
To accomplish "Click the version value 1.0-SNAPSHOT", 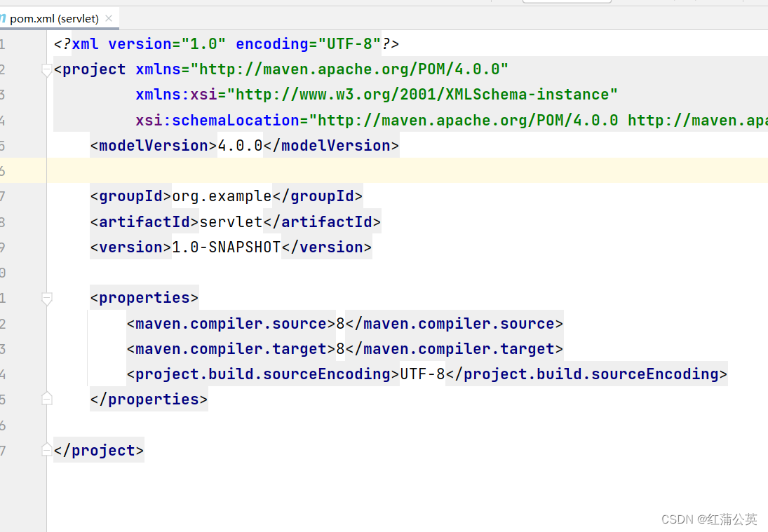I will pos(227,247).
